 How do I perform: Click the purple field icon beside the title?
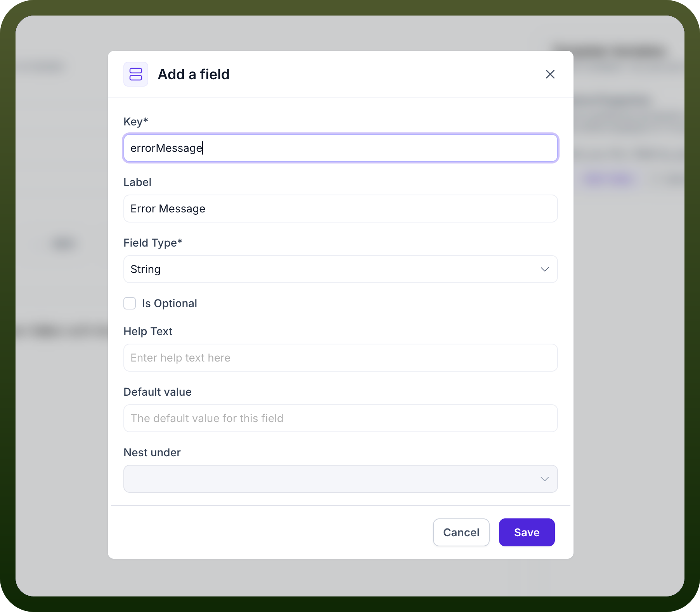135,74
